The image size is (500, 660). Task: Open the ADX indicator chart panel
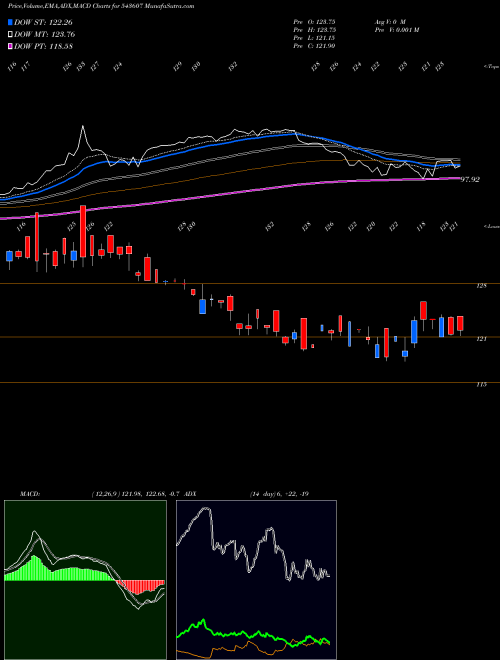[256, 580]
